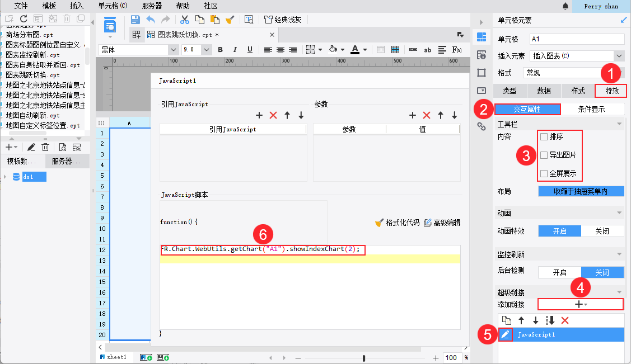Collapse the 动画 section
The width and height of the screenshot is (631, 364).
619,213
